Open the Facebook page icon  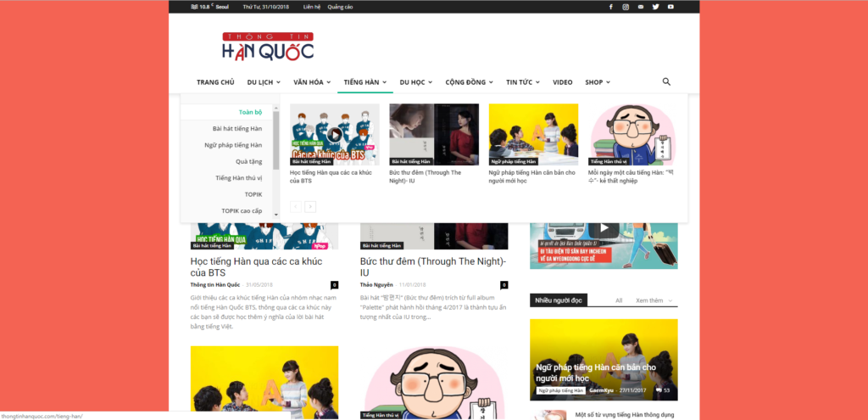(x=610, y=7)
